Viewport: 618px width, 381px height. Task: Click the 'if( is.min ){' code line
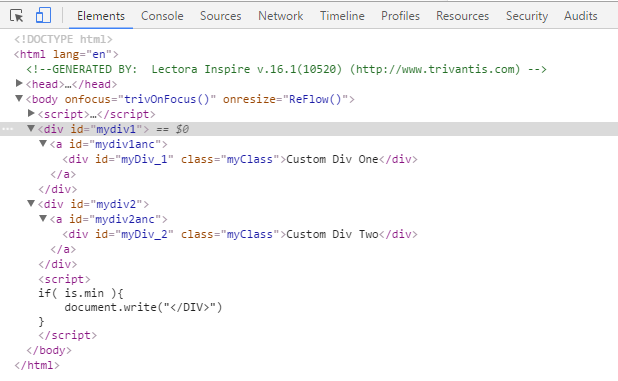point(81,293)
